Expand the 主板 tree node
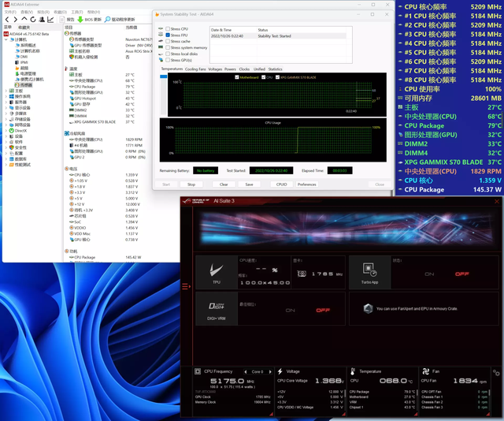The image size is (504, 421). tap(6, 91)
